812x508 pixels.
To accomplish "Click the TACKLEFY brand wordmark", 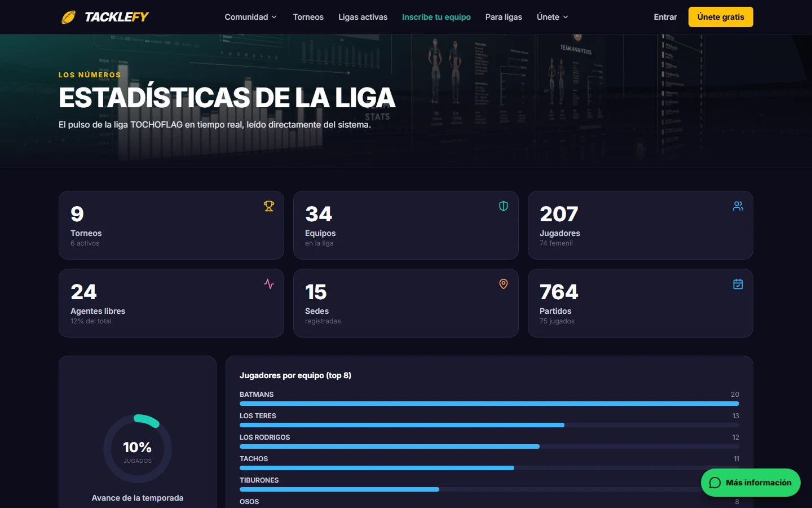I will pyautogui.click(x=116, y=17).
